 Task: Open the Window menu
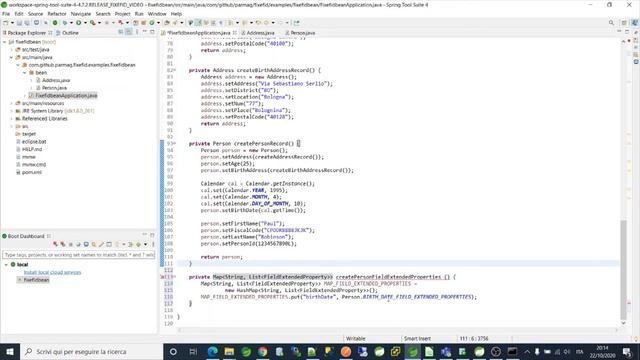click(x=157, y=14)
